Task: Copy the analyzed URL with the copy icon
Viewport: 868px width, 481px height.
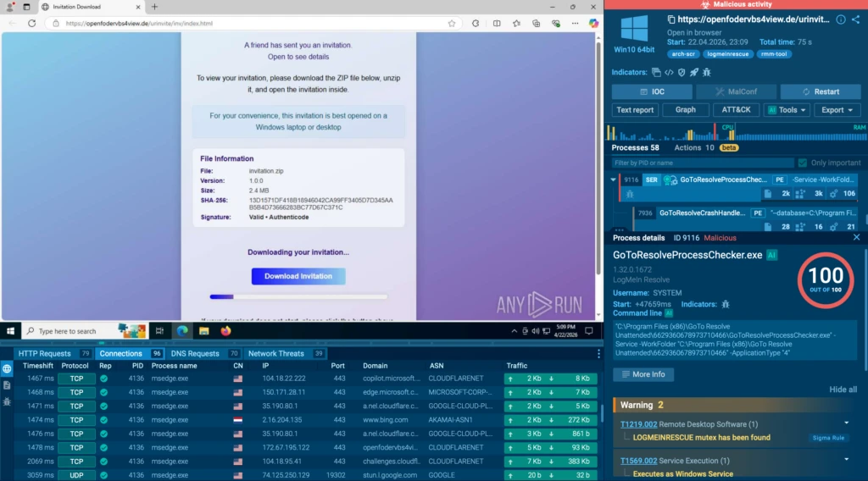Action: (x=671, y=19)
